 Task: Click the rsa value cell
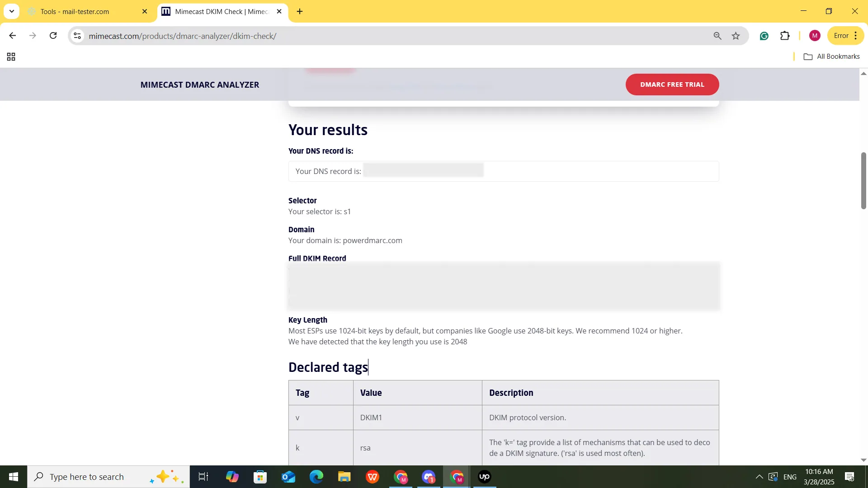click(x=417, y=448)
